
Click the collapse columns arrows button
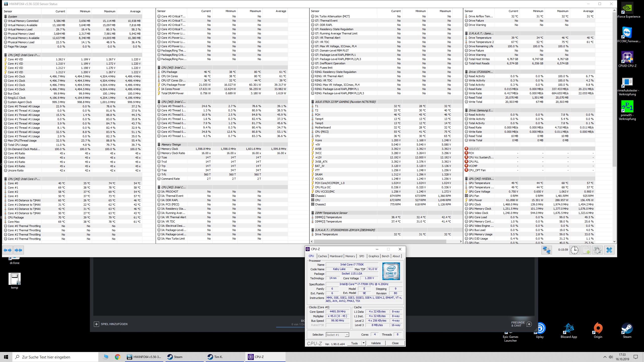(x=18, y=250)
